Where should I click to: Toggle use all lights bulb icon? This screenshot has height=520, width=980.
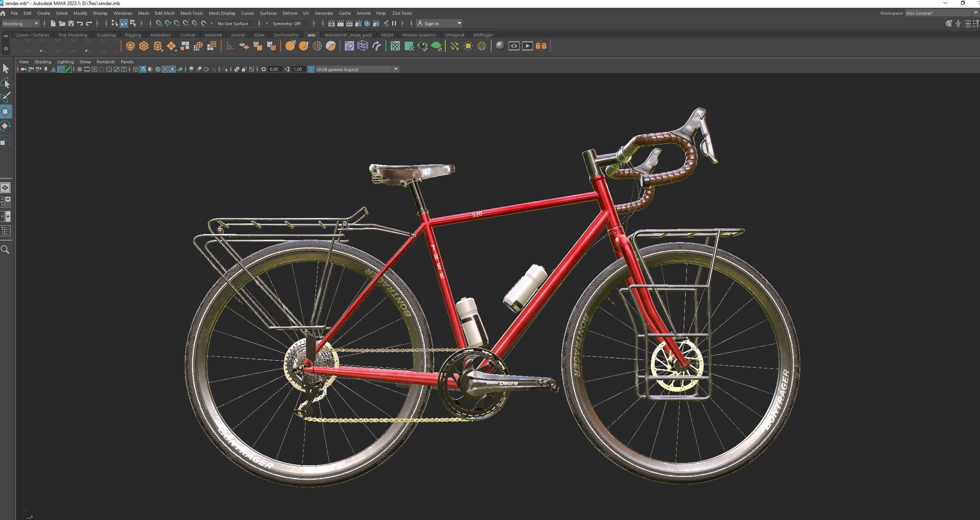coord(172,69)
